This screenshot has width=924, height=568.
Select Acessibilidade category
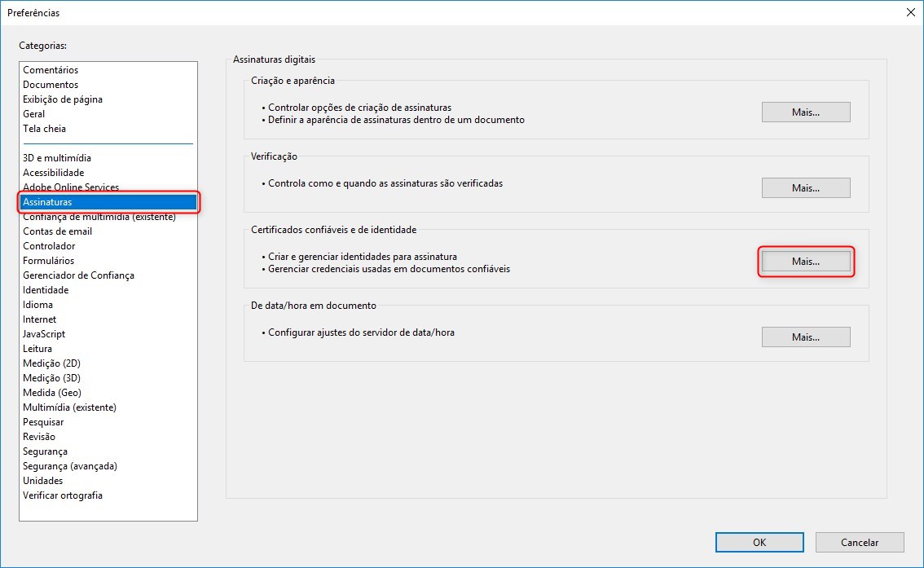point(54,173)
